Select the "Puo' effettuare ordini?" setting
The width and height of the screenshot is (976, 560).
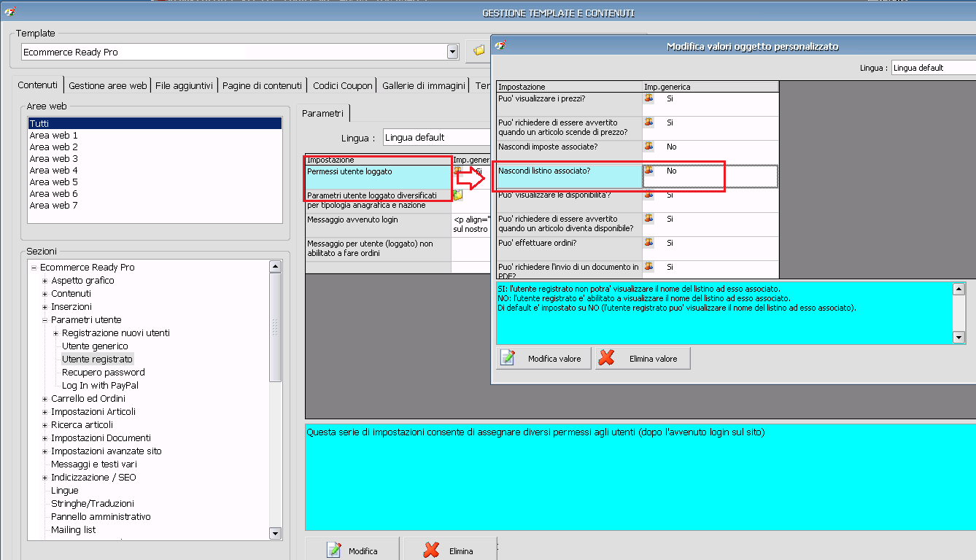tap(569, 249)
